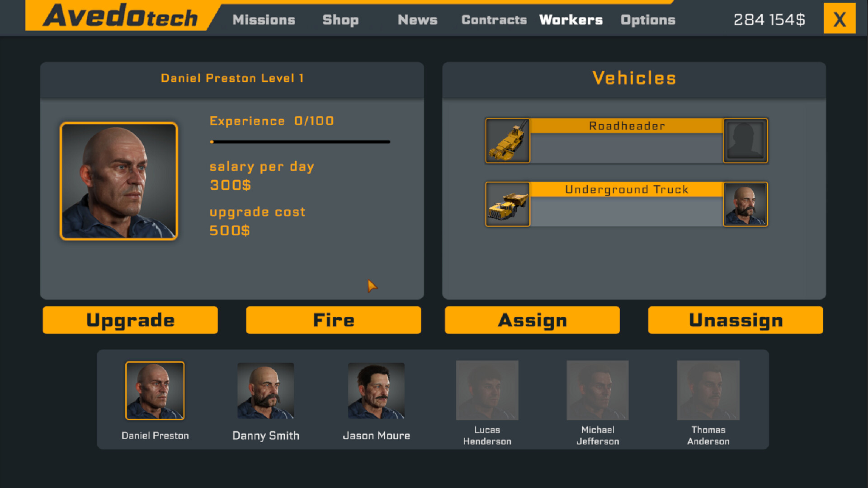Click Daniel Preston worker portrait
The image size is (868, 488).
(156, 390)
